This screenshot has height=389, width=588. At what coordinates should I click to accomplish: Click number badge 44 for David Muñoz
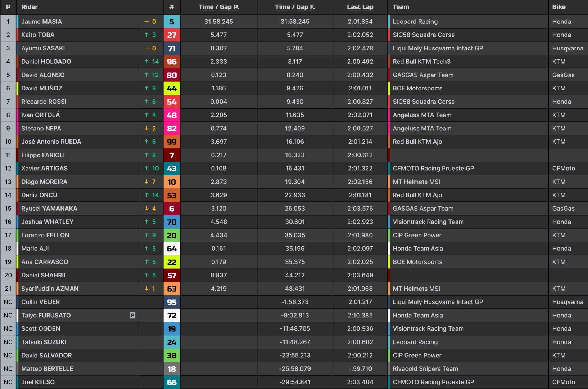click(x=172, y=88)
